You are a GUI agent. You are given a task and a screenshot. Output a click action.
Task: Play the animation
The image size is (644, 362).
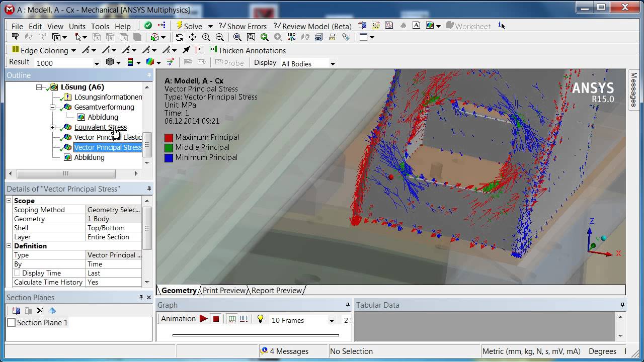click(203, 319)
